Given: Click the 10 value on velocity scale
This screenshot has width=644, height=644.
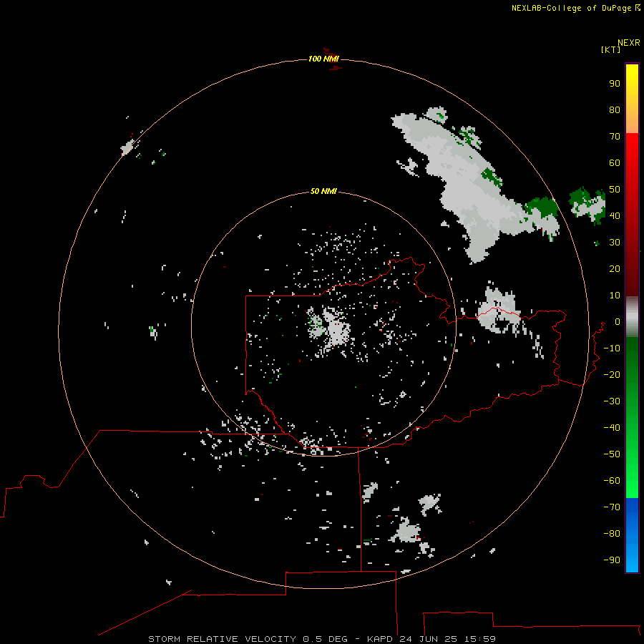Looking at the screenshot, I should coord(615,296).
